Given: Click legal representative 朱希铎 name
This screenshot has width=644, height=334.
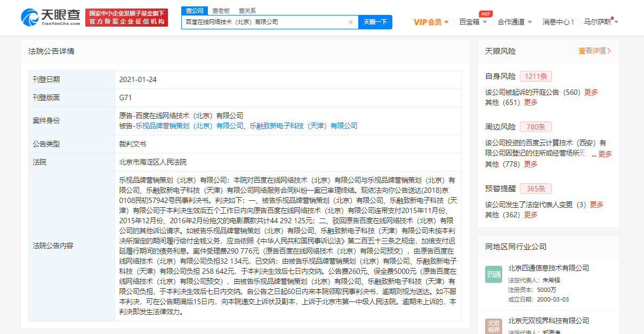Looking at the screenshot, I should tap(552, 279).
